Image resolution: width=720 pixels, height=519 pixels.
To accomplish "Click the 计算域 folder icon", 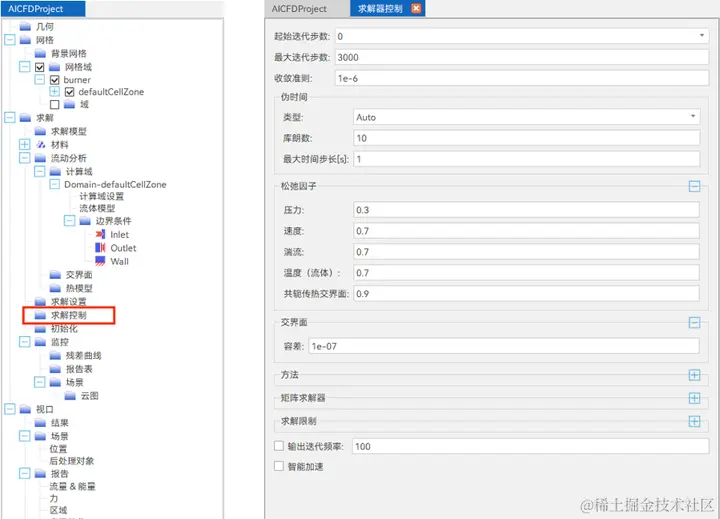I will [55, 171].
